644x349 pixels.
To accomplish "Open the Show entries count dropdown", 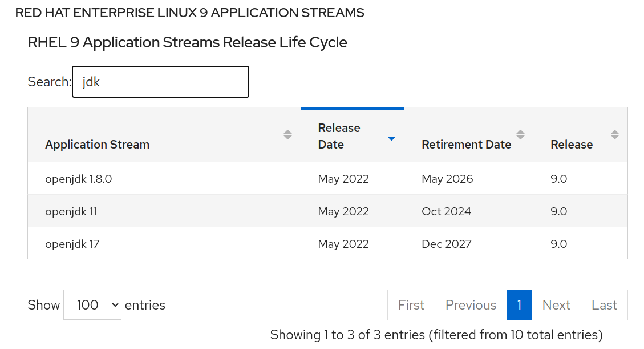I will 92,305.
